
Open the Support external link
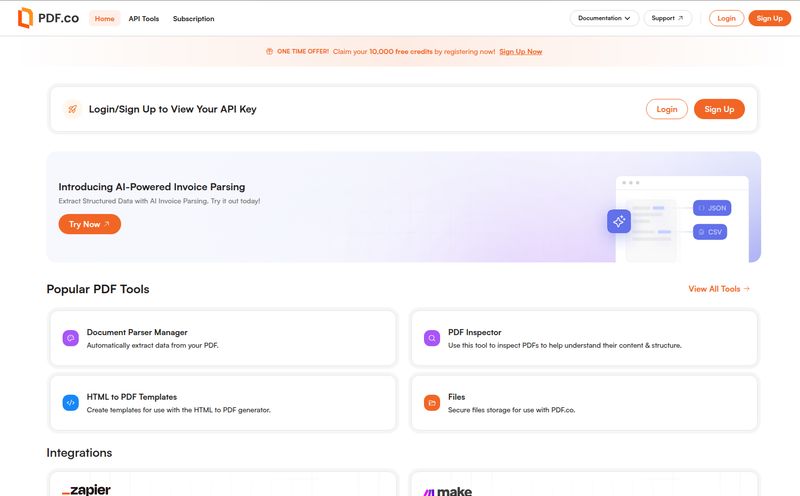tap(667, 18)
